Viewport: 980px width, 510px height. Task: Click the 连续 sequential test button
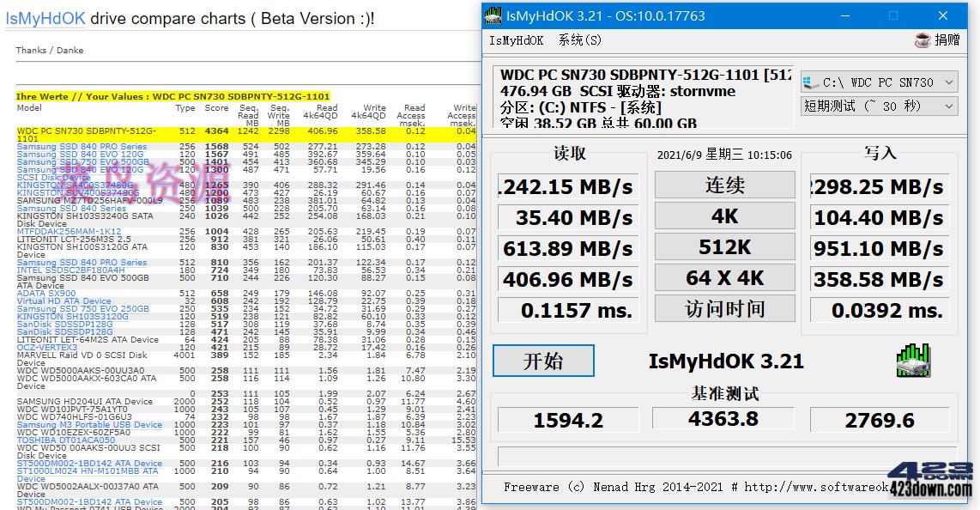click(723, 186)
